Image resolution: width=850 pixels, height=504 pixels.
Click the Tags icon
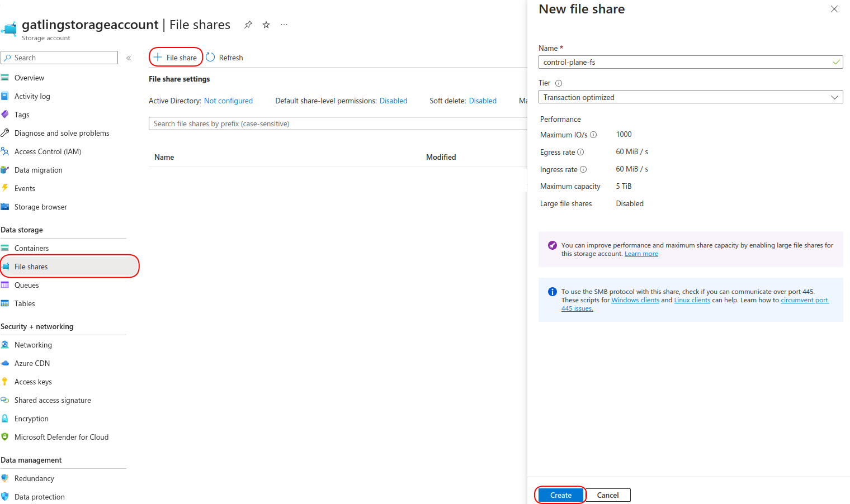pyautogui.click(x=5, y=115)
